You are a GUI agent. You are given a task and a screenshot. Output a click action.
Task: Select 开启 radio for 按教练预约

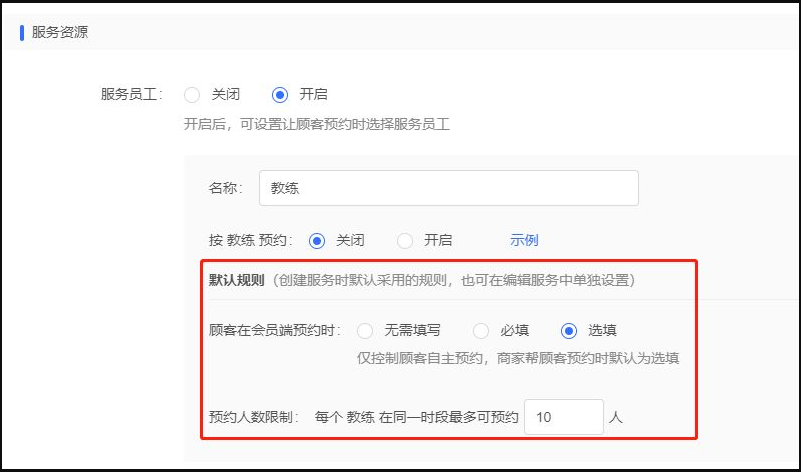(x=405, y=241)
